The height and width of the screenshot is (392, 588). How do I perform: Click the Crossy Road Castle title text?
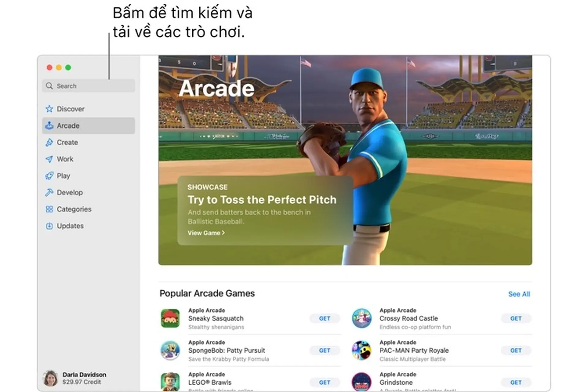[x=409, y=318]
